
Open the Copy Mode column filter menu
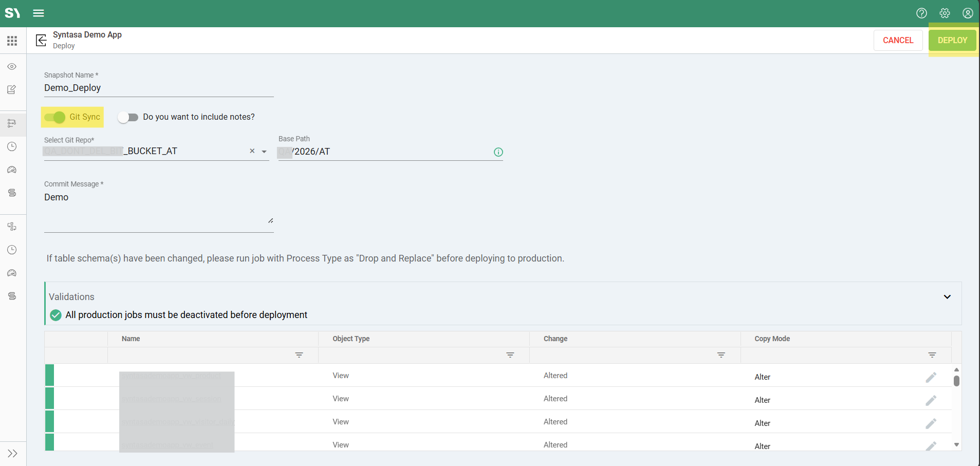(932, 355)
